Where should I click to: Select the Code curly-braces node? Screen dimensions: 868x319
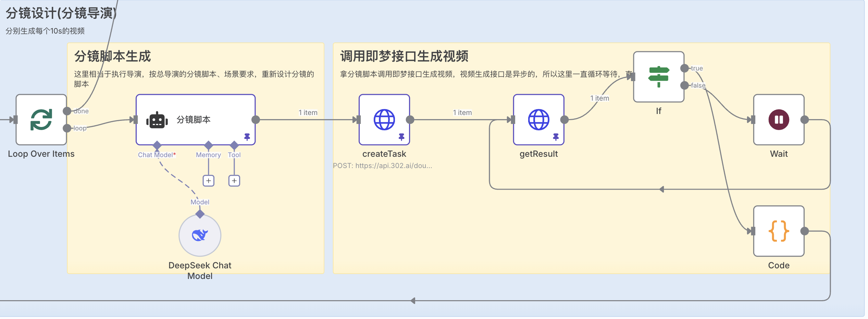779,231
